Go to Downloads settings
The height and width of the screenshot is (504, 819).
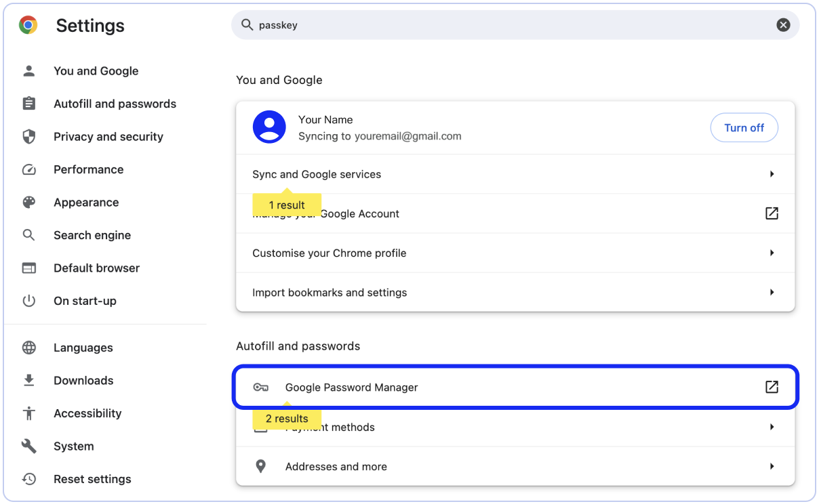pos(83,380)
